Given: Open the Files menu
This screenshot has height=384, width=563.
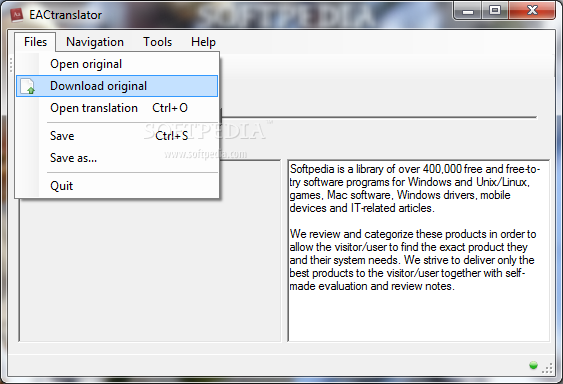Looking at the screenshot, I should [35, 42].
